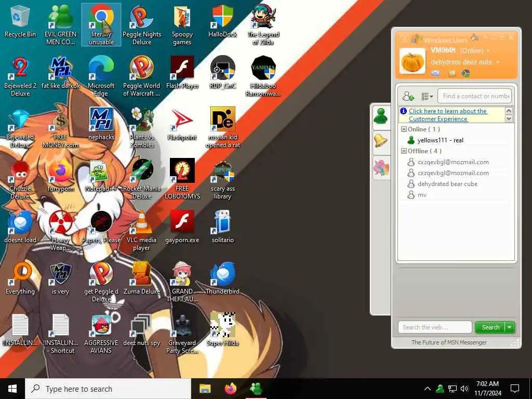Open the email envelope icon under status message
The image size is (532, 399).
pos(436,73)
